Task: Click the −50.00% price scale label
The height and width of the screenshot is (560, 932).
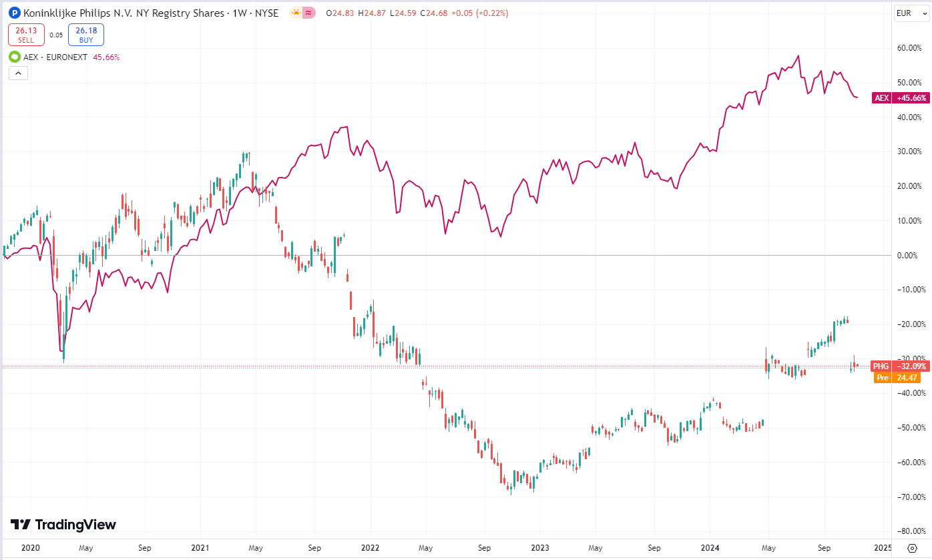Action: (910, 428)
